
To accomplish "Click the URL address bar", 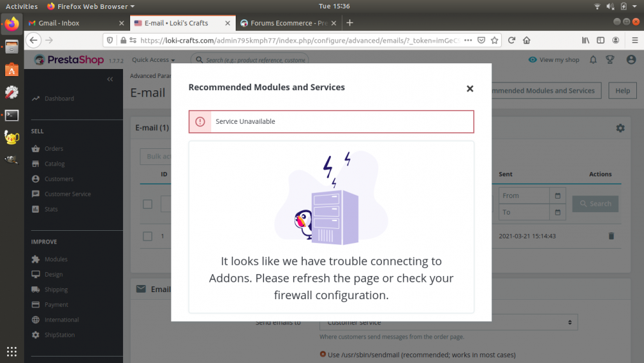I will pos(300,40).
